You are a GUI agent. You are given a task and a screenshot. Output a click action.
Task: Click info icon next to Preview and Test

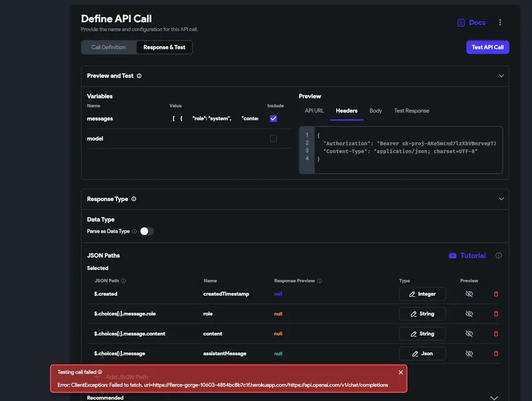click(139, 76)
